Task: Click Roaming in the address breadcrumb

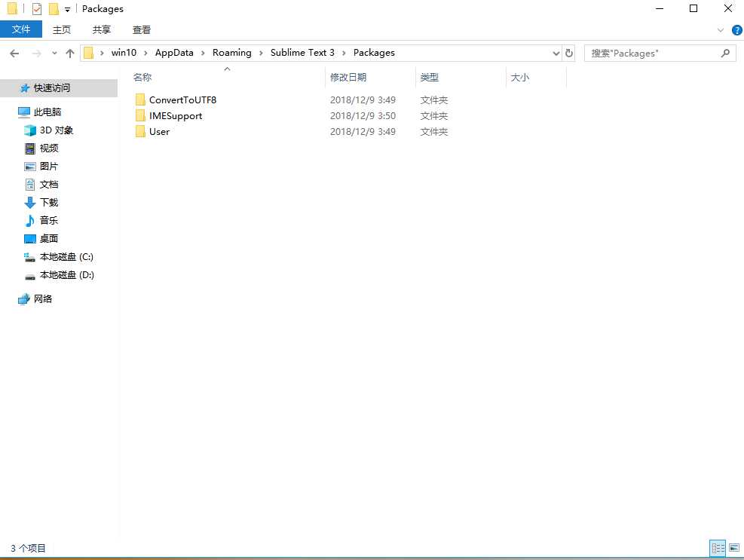Action: (x=232, y=53)
